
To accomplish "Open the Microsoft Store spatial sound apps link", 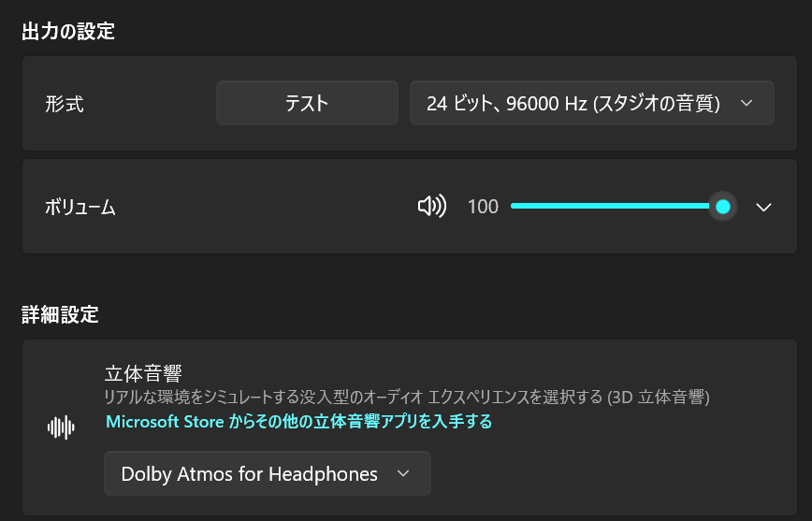I will point(298,422).
